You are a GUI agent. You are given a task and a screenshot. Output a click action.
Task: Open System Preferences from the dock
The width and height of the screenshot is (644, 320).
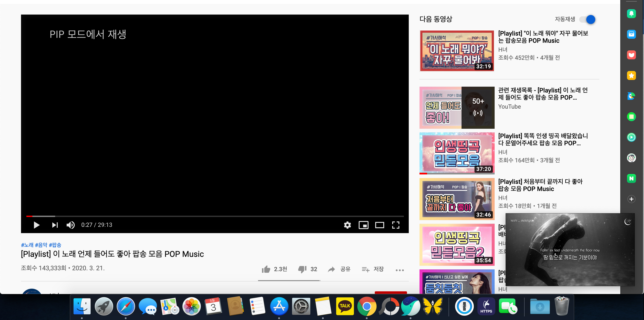[x=301, y=306]
